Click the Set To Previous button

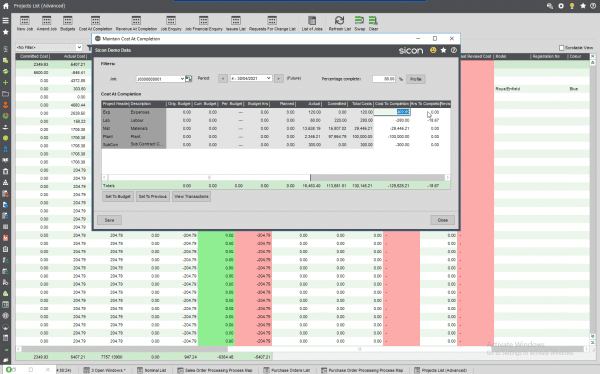[152, 196]
